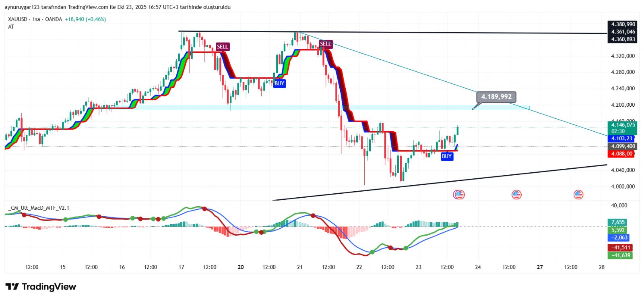The image size is (644, 300).
Task: Click the red 4.088,00 price axis label
Action: (622, 154)
